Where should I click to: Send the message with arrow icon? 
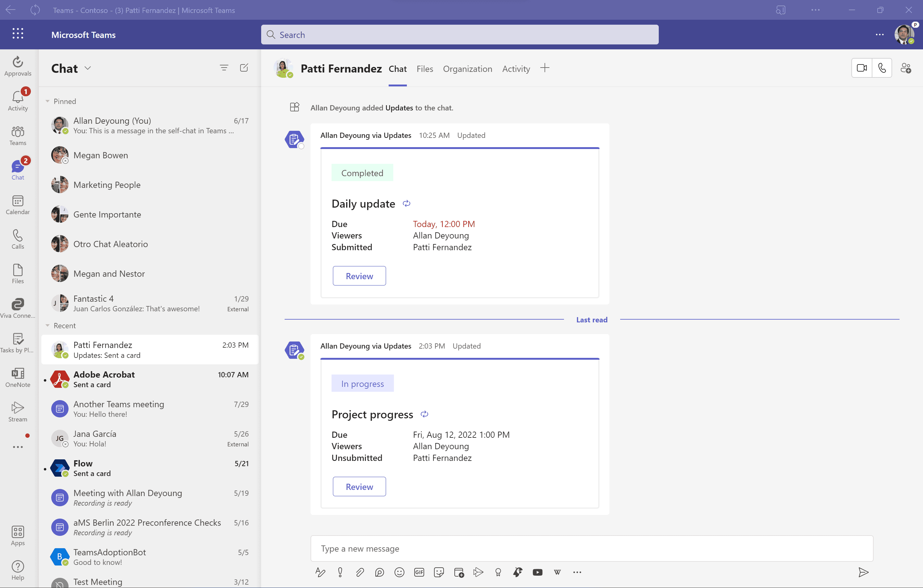(x=863, y=572)
